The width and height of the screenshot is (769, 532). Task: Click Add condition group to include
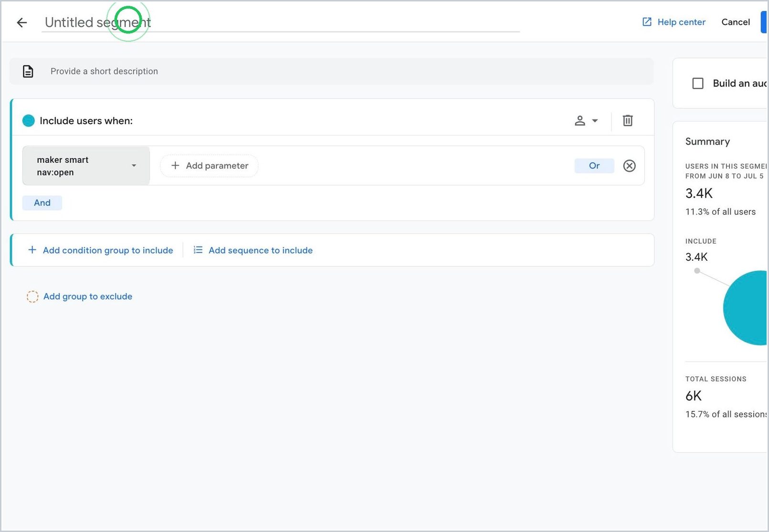[x=100, y=250]
